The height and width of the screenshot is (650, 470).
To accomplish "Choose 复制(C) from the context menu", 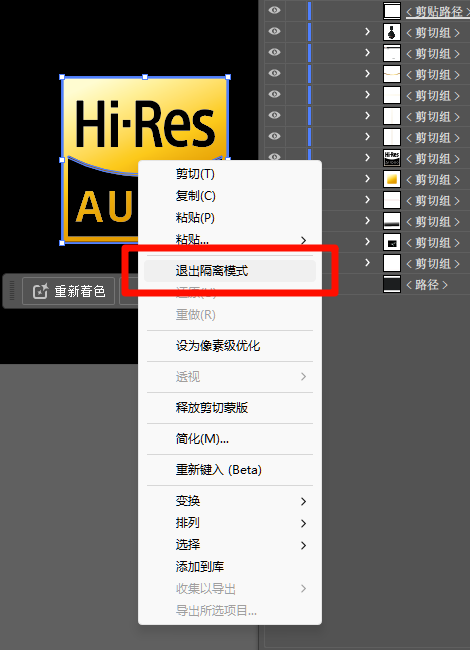I will coord(230,196).
